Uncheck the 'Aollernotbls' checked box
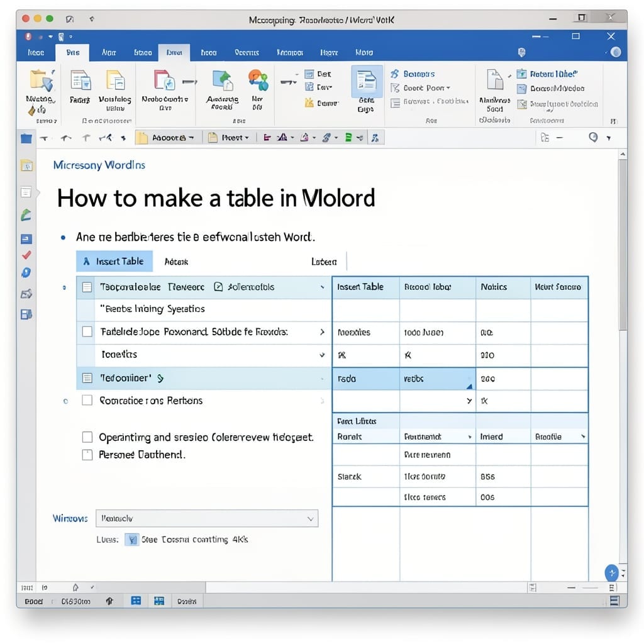This screenshot has height=644, width=644. coord(218,287)
